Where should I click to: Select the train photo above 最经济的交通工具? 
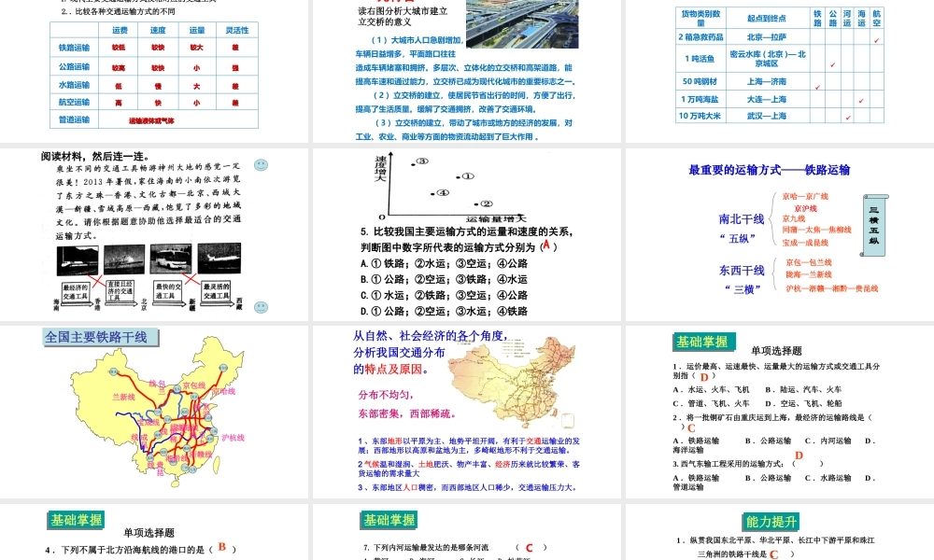click(x=78, y=259)
